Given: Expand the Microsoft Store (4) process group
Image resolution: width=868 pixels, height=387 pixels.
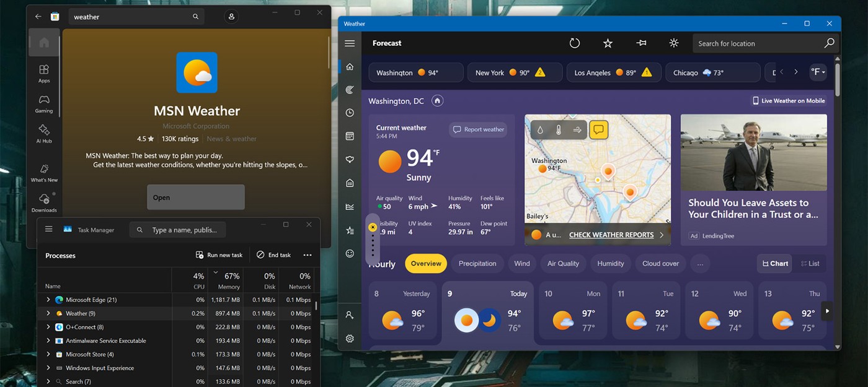Looking at the screenshot, I should point(48,354).
